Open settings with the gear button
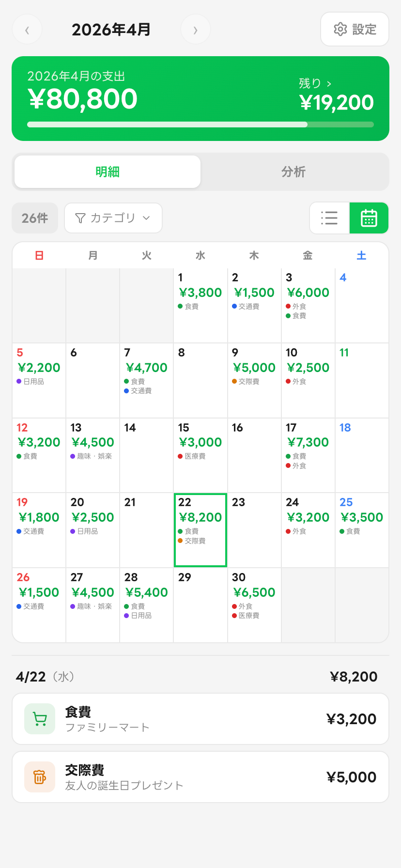Image resolution: width=401 pixels, height=868 pixels. point(355,29)
